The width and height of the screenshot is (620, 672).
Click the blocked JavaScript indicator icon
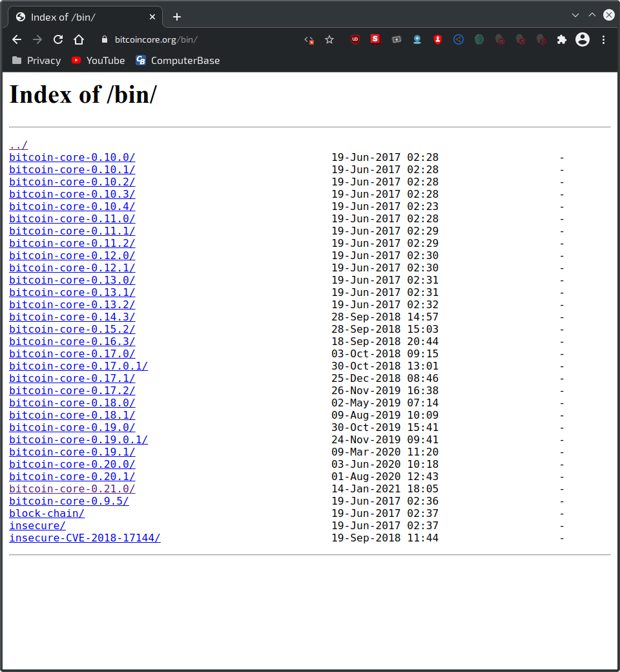309,40
